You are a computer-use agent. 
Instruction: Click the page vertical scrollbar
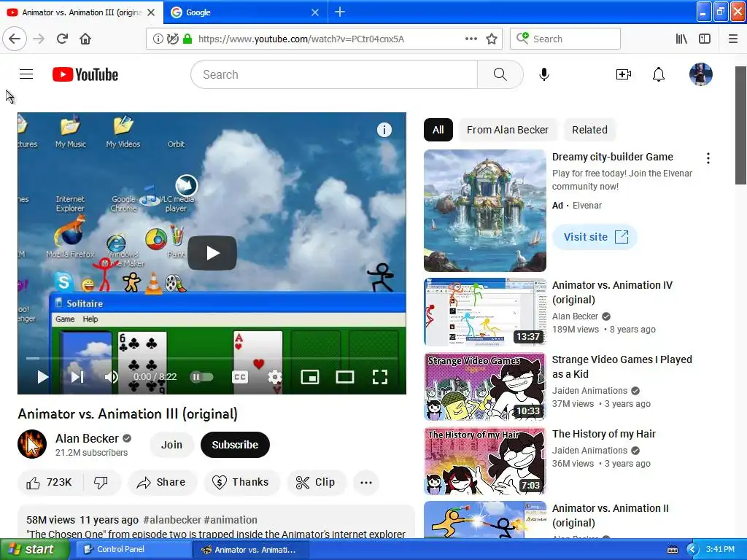coord(741,125)
